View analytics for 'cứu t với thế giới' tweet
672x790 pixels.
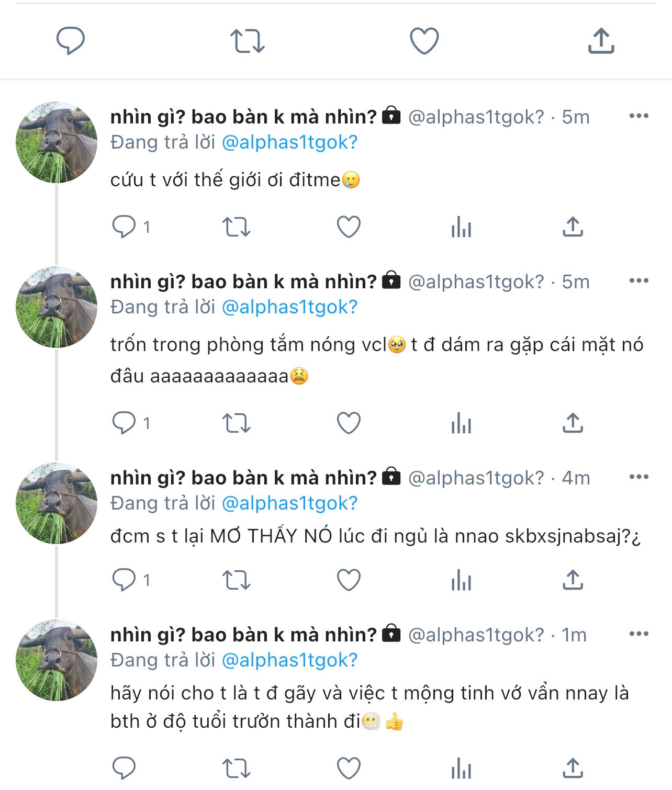(x=461, y=228)
